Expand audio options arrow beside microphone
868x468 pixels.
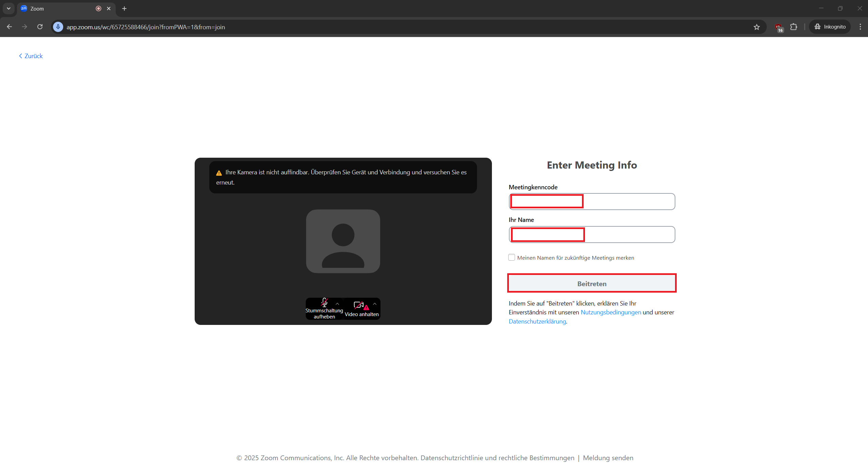[337, 304]
